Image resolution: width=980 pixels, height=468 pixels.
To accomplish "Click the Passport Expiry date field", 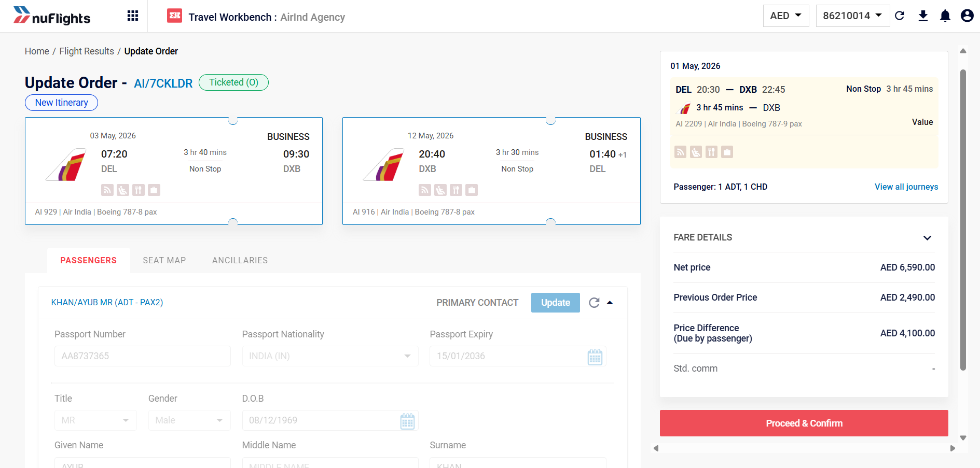I will [x=518, y=356].
